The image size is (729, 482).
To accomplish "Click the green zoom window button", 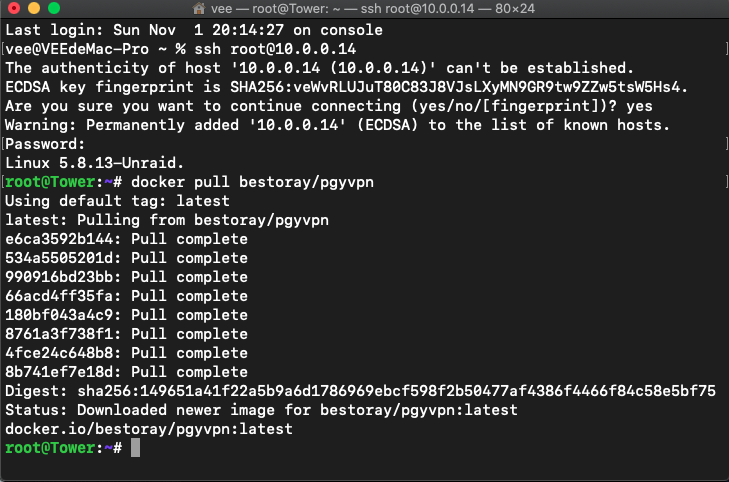I will tap(54, 8).
